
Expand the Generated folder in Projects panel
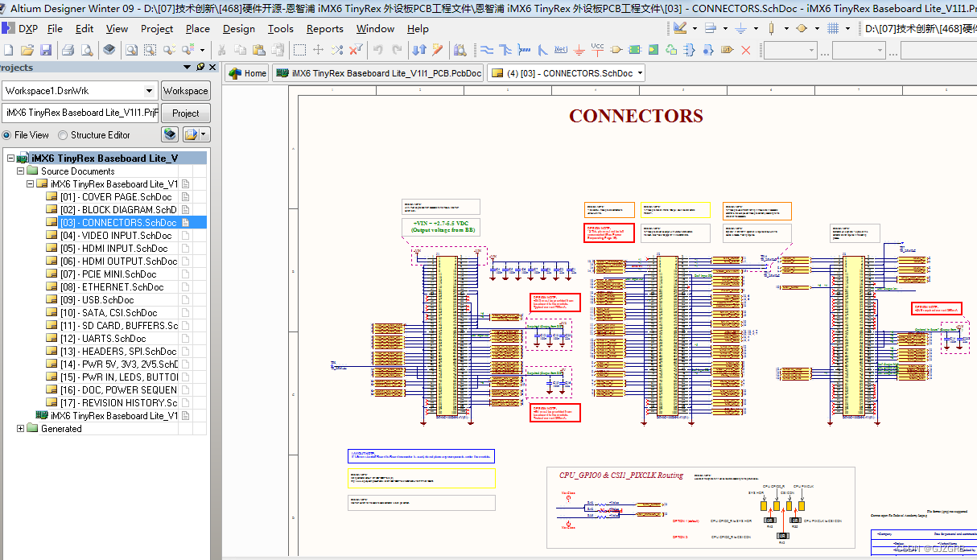point(19,428)
